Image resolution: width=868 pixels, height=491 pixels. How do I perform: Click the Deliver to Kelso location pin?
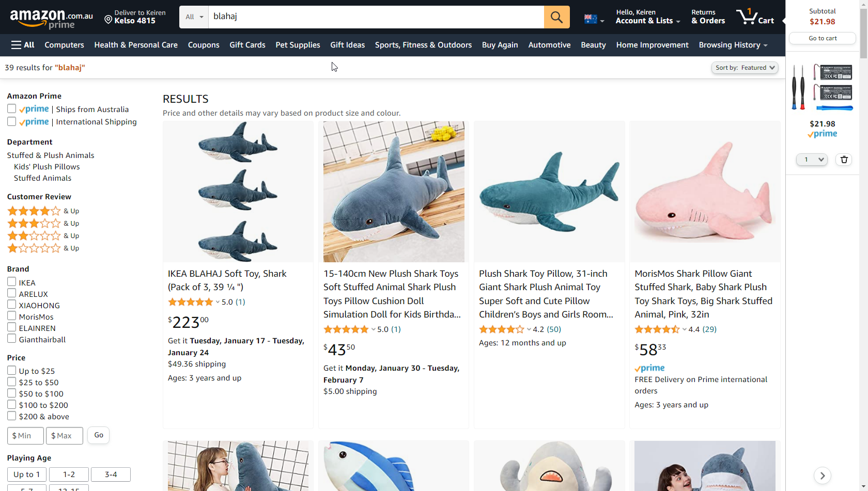pyautogui.click(x=108, y=20)
